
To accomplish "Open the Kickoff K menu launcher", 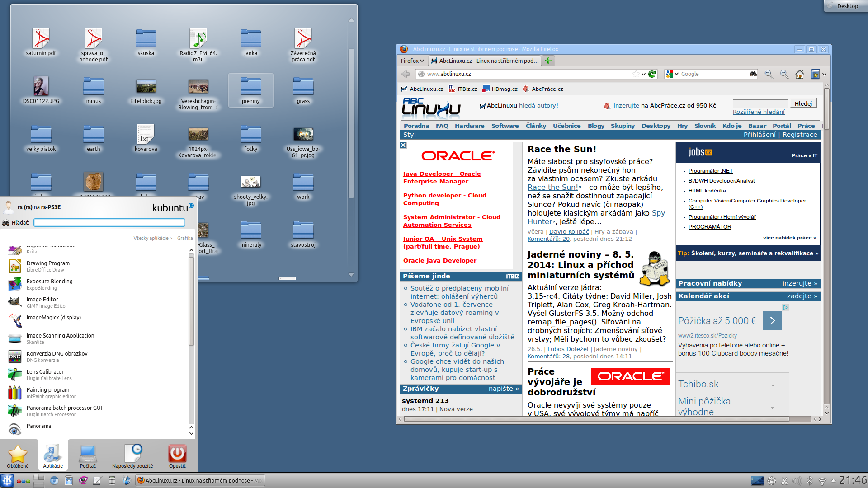I will click(7, 480).
